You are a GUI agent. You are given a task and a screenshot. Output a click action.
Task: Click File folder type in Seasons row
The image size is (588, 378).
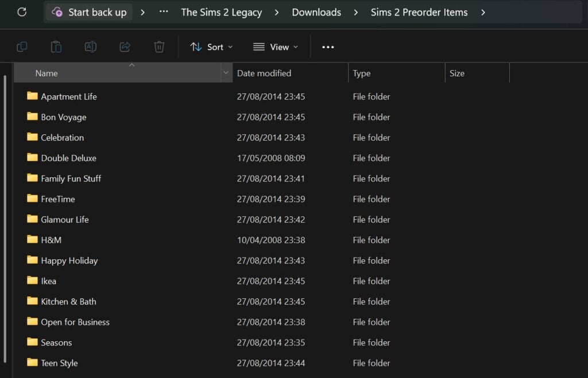[x=372, y=342]
